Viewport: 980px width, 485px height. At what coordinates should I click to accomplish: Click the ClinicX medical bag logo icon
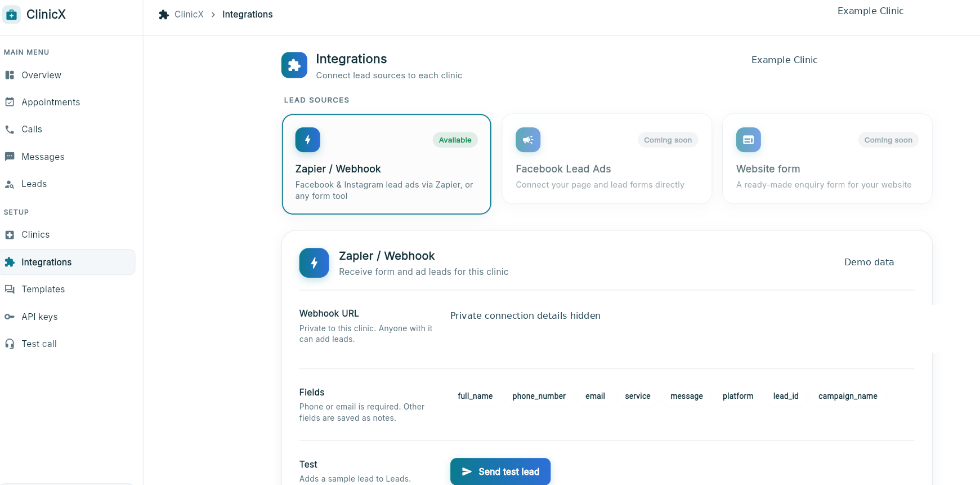(11, 15)
